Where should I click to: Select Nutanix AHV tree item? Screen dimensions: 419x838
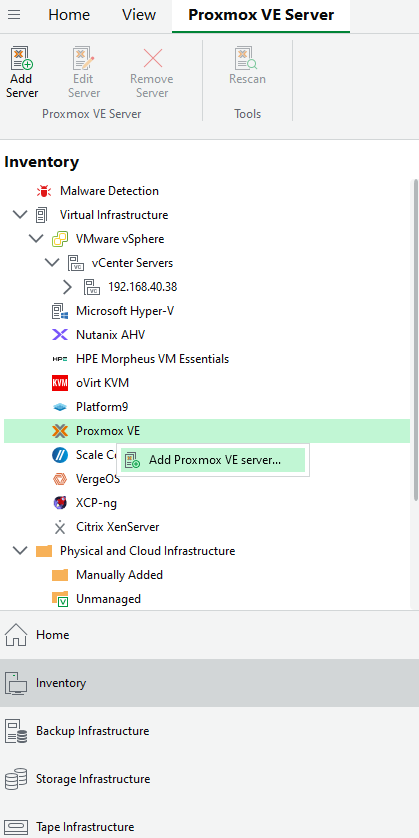(x=110, y=335)
